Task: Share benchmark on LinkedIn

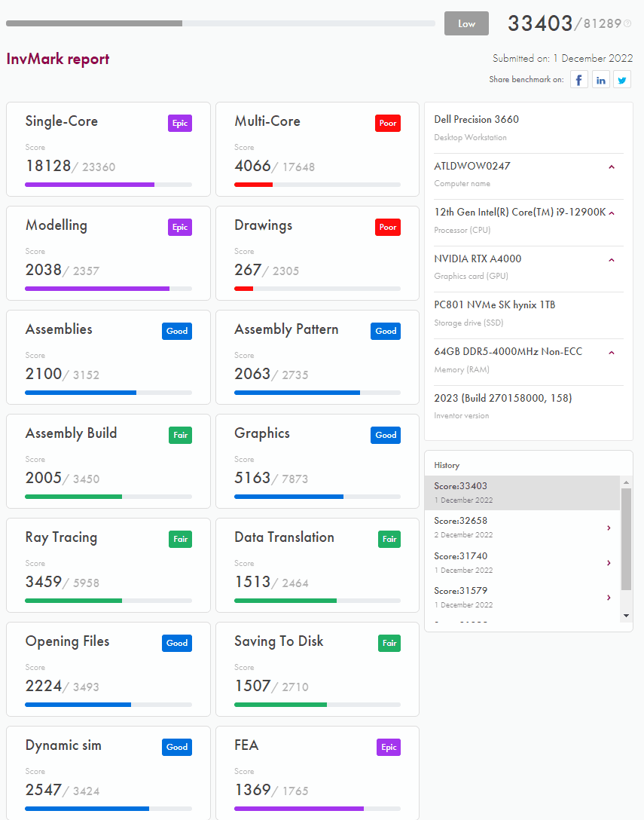Action: tap(601, 79)
